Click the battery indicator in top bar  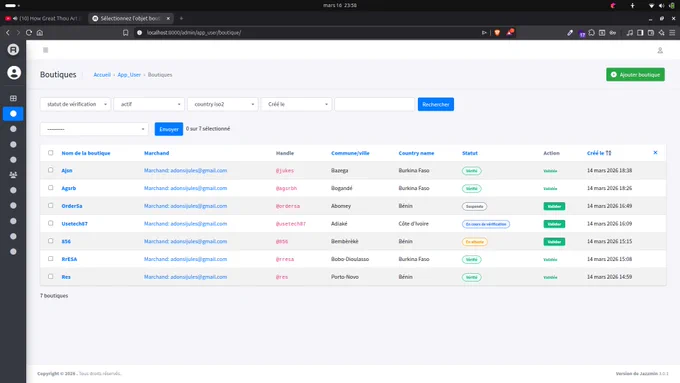click(x=672, y=6)
